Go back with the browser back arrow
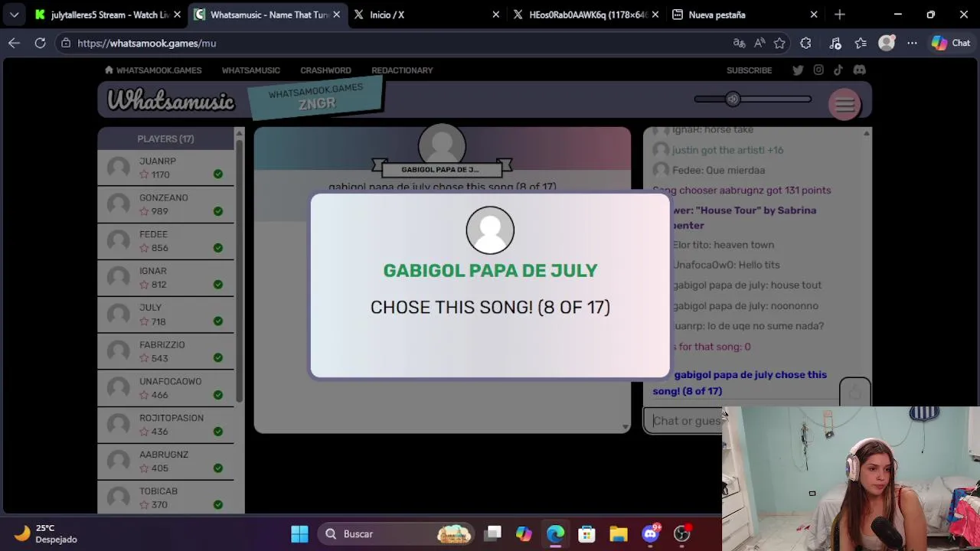Image resolution: width=980 pixels, height=551 pixels. pos(14,44)
